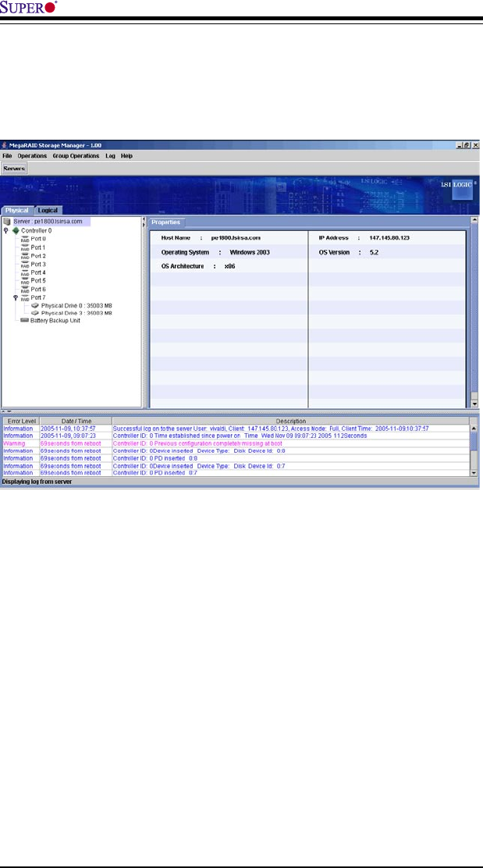Image resolution: width=483 pixels, height=868 pixels.
Task: Click the log scrollbar up arrow
Action: point(474,428)
